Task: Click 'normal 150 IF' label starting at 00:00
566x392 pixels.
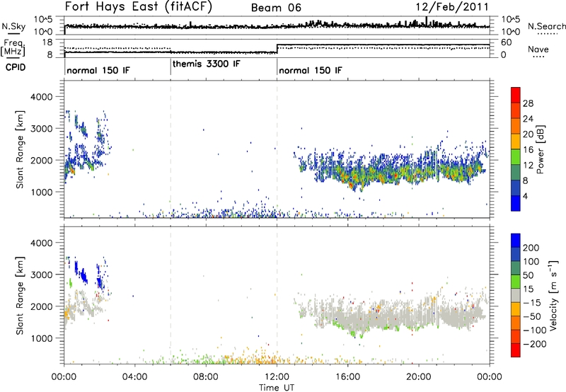Action: point(98,70)
